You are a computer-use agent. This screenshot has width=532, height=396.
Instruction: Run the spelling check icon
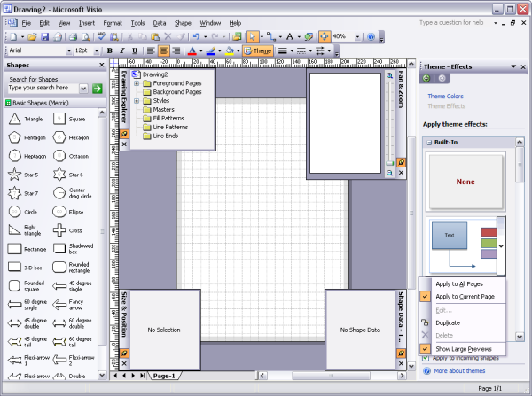(101, 36)
